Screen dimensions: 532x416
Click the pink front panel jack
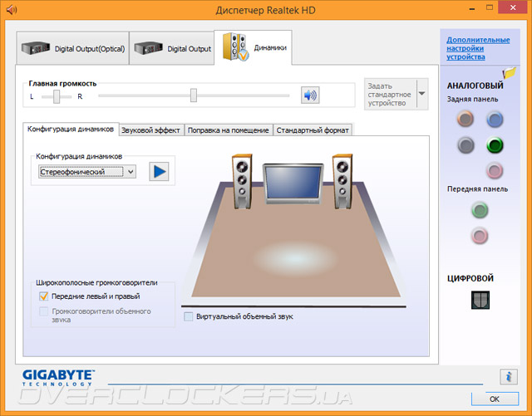coord(480,236)
